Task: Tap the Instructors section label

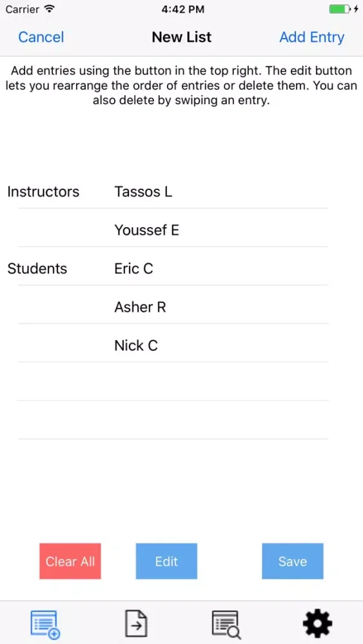Action: pos(43,191)
